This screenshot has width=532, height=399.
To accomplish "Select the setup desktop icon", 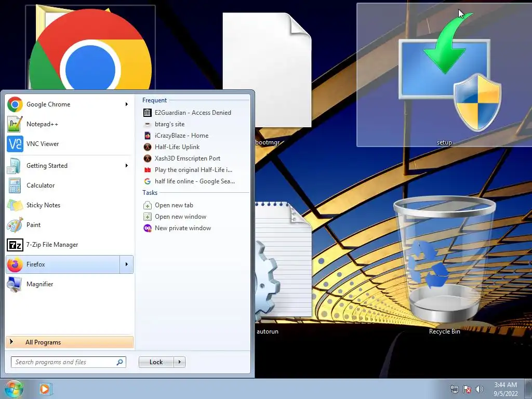I will click(445, 75).
